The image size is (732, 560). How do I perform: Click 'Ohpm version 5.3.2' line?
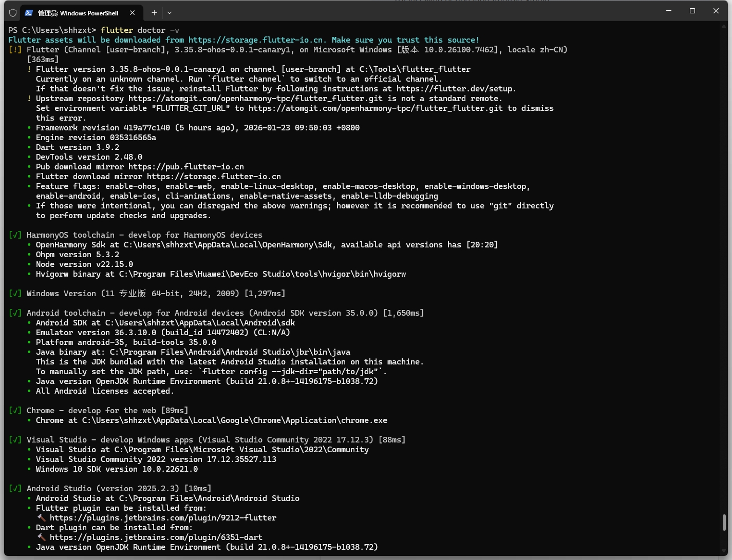point(78,255)
